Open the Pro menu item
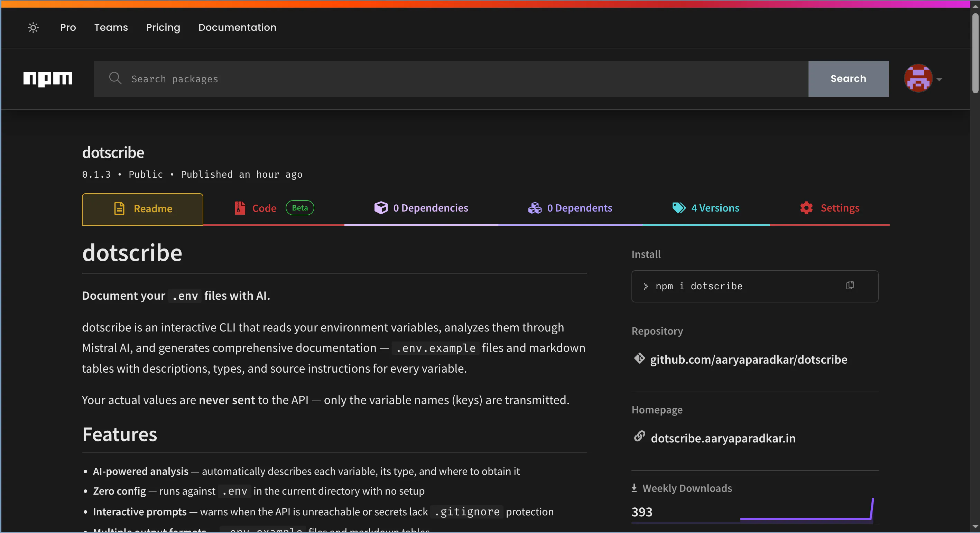The width and height of the screenshot is (980, 533). (x=68, y=27)
